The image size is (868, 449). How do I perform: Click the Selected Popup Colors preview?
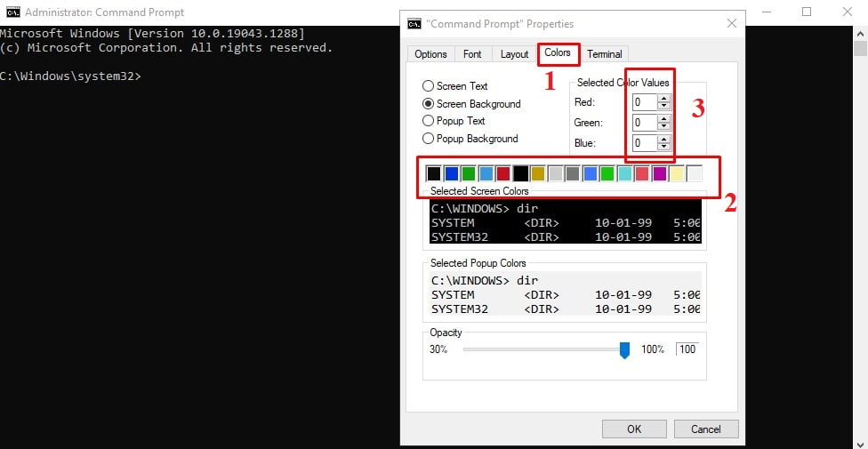pyautogui.click(x=566, y=294)
